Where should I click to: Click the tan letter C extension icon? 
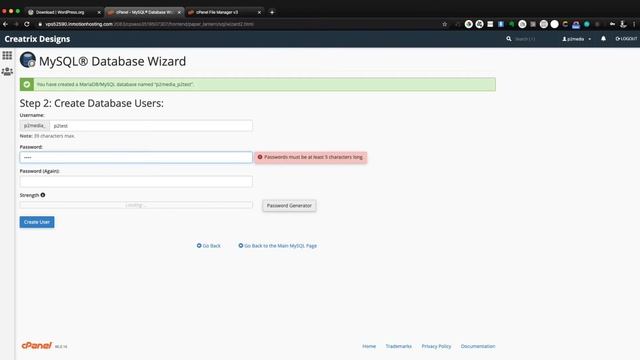[565, 24]
